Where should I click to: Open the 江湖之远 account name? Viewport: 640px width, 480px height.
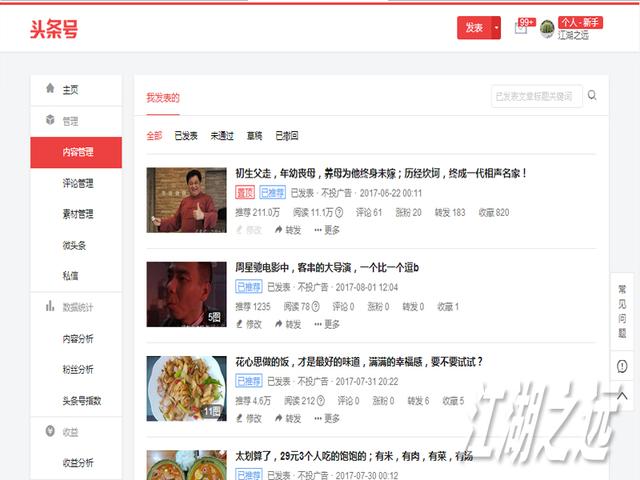(573, 35)
